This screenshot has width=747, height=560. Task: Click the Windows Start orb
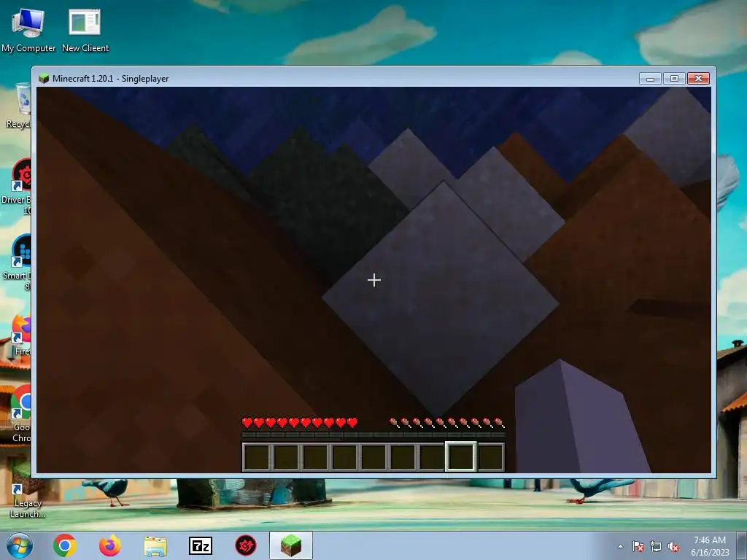pyautogui.click(x=20, y=545)
